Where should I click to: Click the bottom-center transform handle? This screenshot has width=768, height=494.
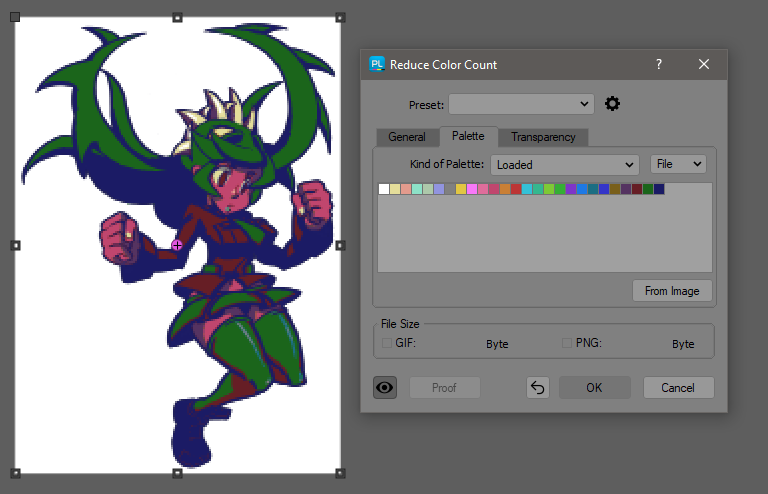(x=177, y=473)
